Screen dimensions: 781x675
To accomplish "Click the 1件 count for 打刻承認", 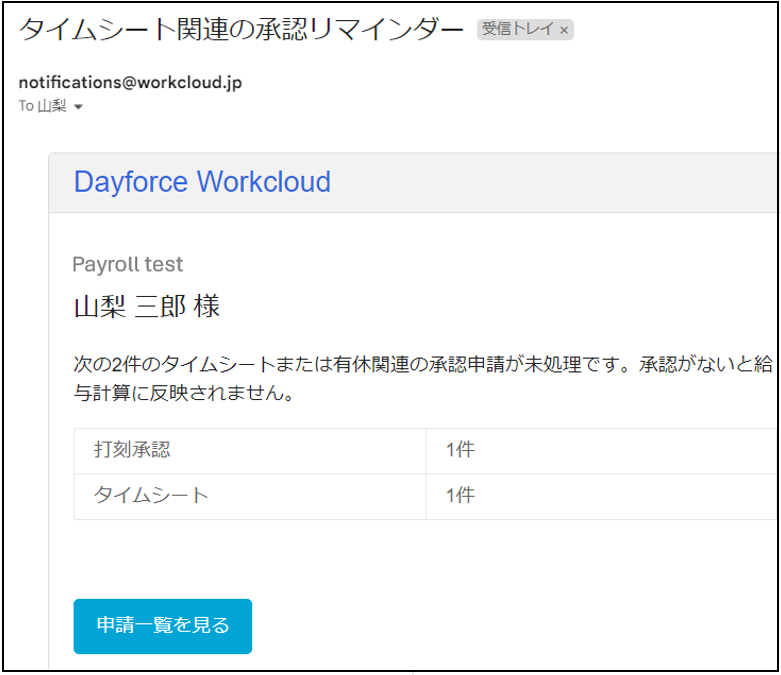I will 460,450.
